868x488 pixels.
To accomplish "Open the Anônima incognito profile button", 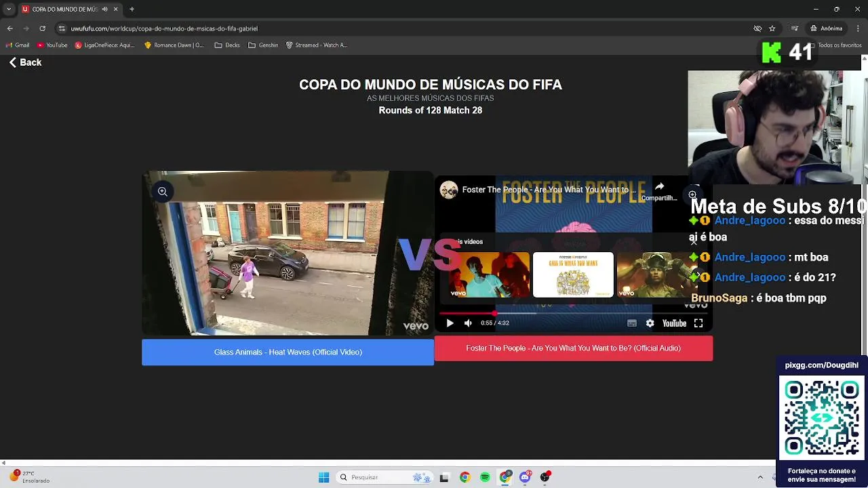I will [826, 28].
